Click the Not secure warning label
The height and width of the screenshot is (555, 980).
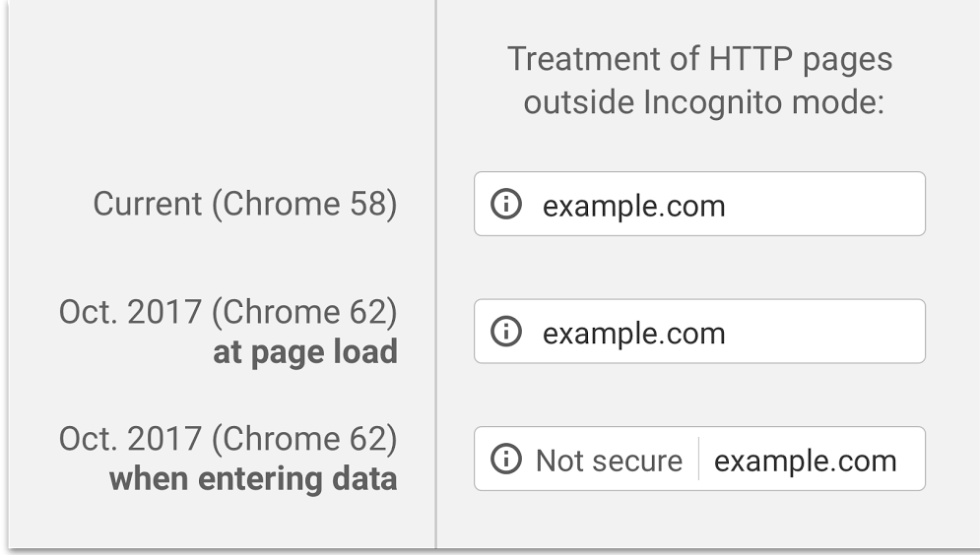point(609,461)
